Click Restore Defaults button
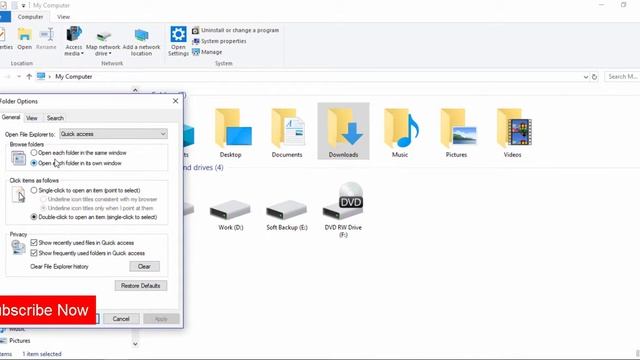This screenshot has height=360, width=640. 141,286
